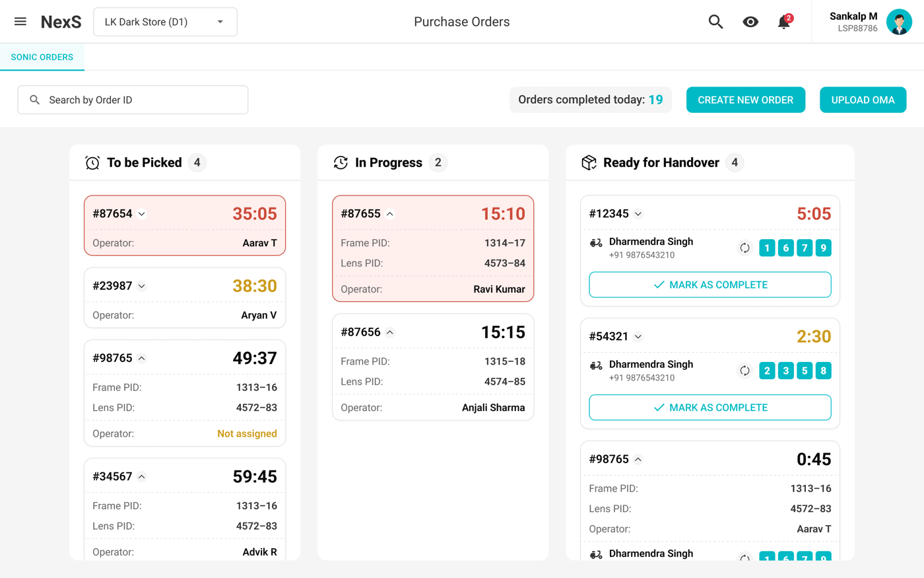This screenshot has height=578, width=924.
Task: Click Lens PID value 4574–85
Action: (x=505, y=382)
